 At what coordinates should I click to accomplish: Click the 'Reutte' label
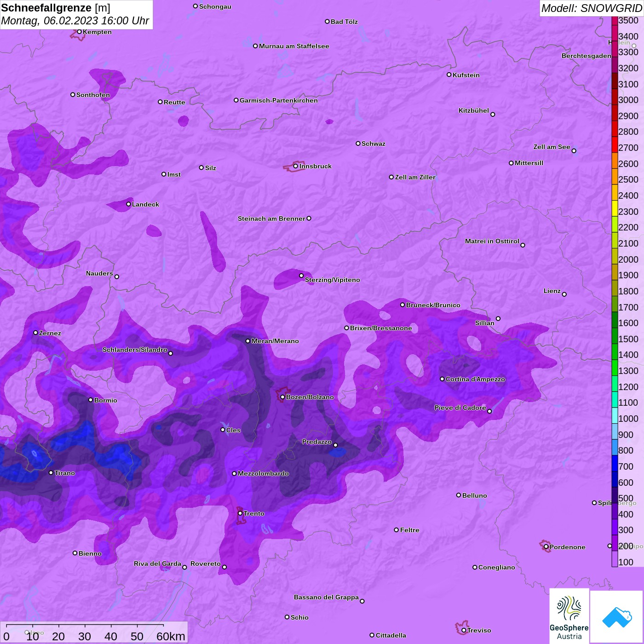pyautogui.click(x=174, y=102)
